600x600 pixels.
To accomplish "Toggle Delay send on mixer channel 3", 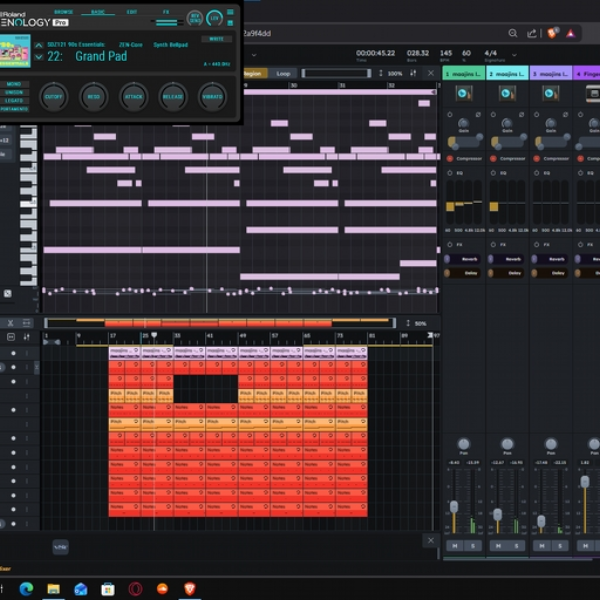I will pos(549,273).
